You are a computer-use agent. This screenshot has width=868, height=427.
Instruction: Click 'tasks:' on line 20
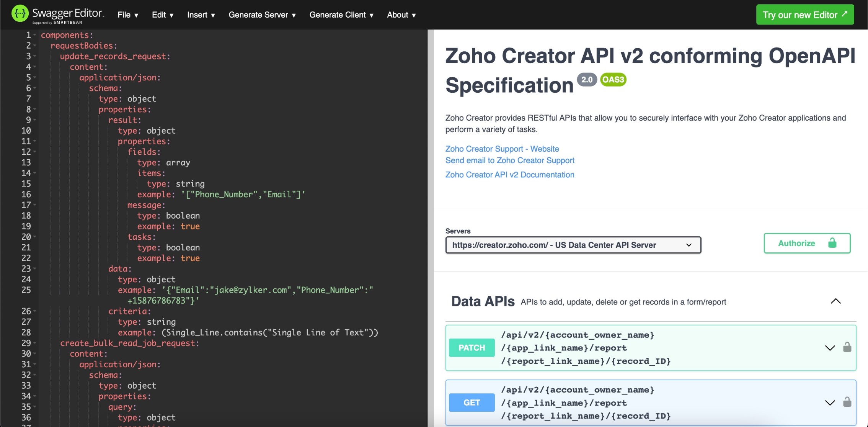[x=141, y=237]
